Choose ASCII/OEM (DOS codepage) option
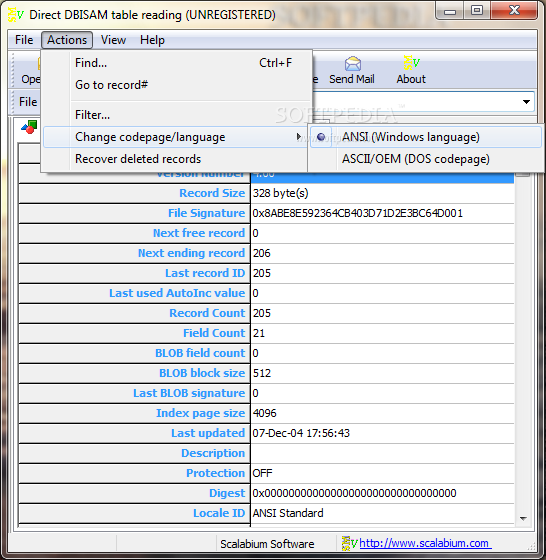The height and width of the screenshot is (560, 546). tap(426, 159)
